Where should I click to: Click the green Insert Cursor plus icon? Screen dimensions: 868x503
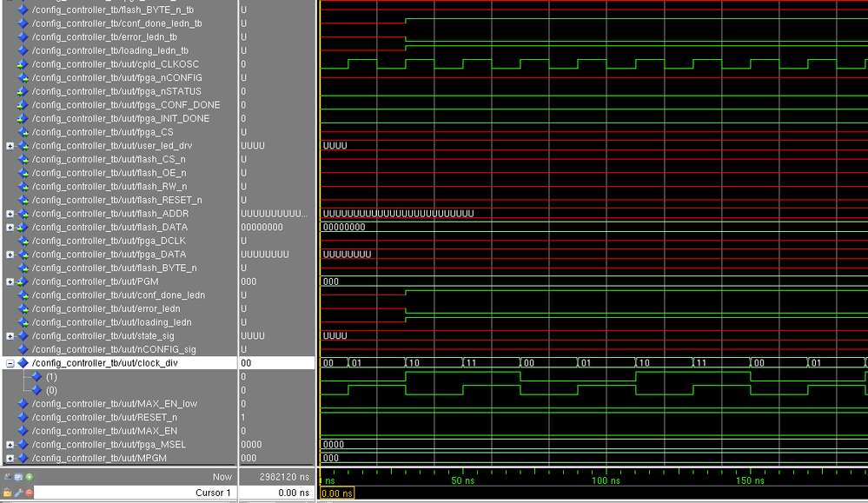(x=30, y=477)
